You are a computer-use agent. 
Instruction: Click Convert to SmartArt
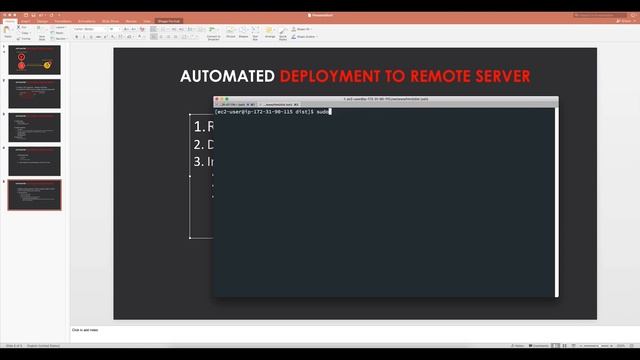click(213, 33)
